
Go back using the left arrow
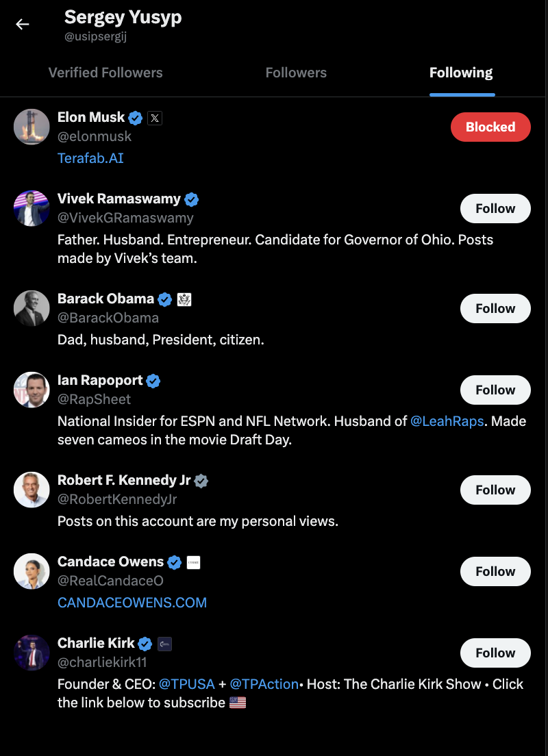22,24
